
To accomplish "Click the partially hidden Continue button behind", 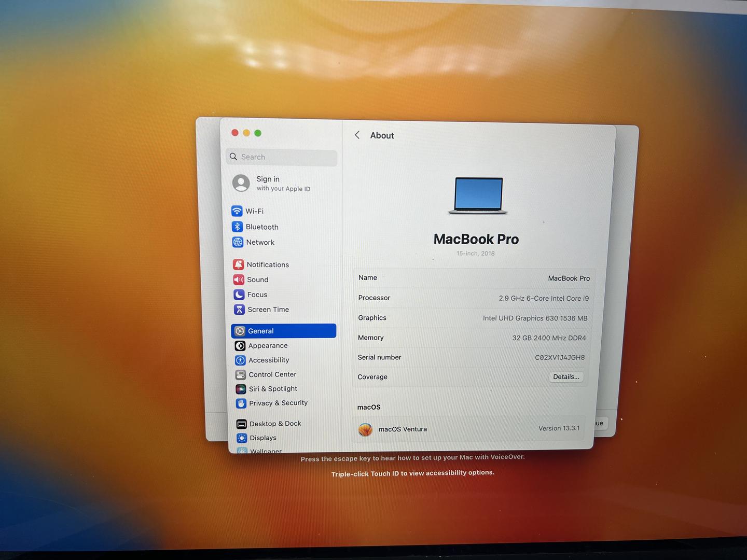I will (x=600, y=423).
